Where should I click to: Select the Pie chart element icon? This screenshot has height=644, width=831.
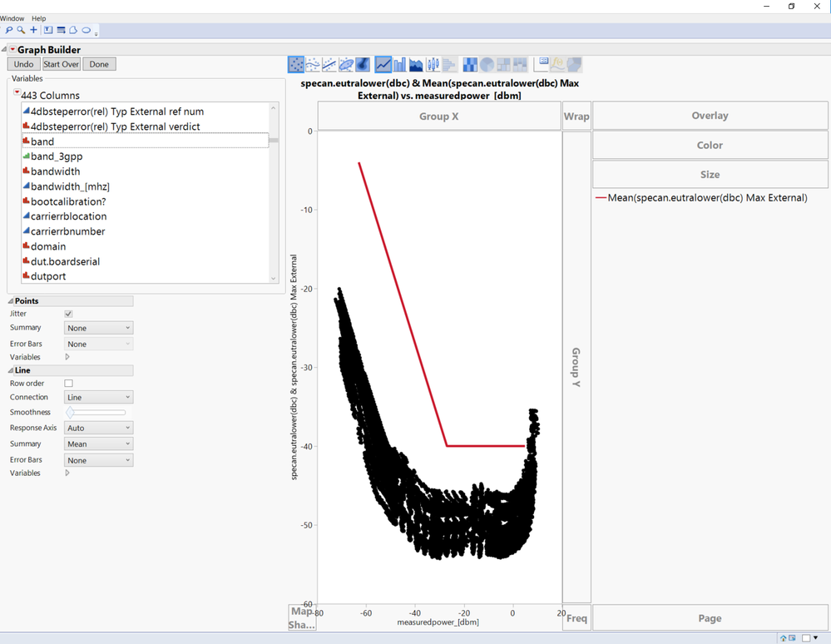coord(487,64)
